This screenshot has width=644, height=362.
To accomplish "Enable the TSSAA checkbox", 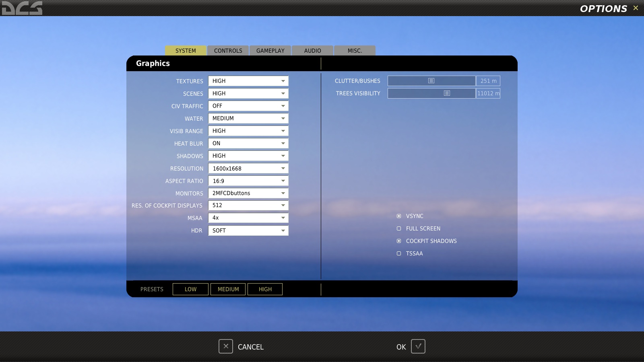I will click(399, 253).
